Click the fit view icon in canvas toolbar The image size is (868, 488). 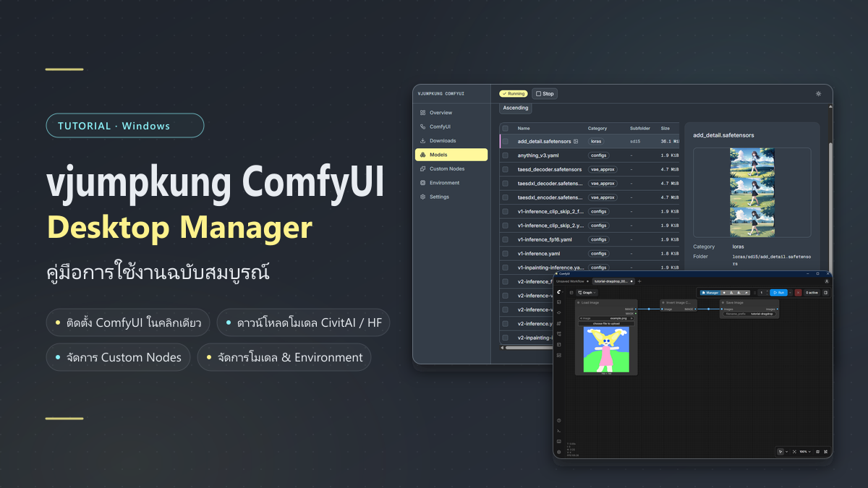pos(794,452)
